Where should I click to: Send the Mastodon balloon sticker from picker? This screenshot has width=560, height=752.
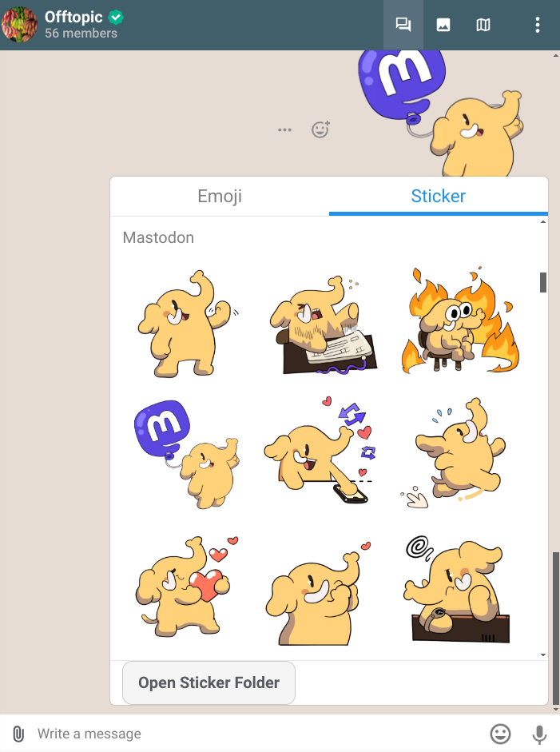pos(187,454)
